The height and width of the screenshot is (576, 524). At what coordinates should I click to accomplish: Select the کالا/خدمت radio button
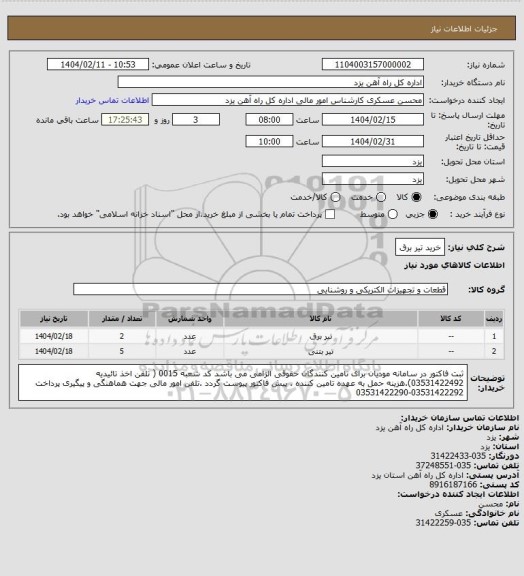click(335, 197)
